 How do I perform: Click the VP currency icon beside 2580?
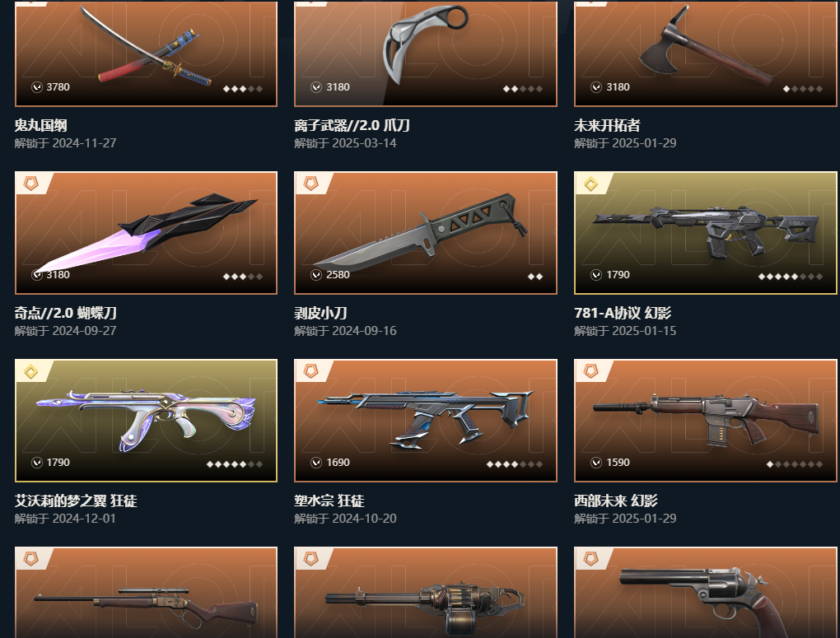[x=316, y=275]
